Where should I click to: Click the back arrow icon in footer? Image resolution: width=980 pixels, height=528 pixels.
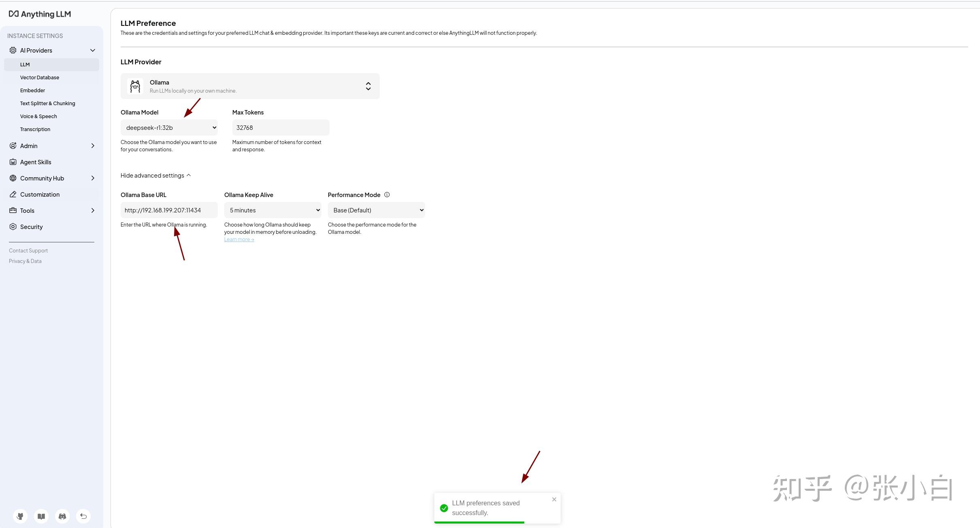83,516
